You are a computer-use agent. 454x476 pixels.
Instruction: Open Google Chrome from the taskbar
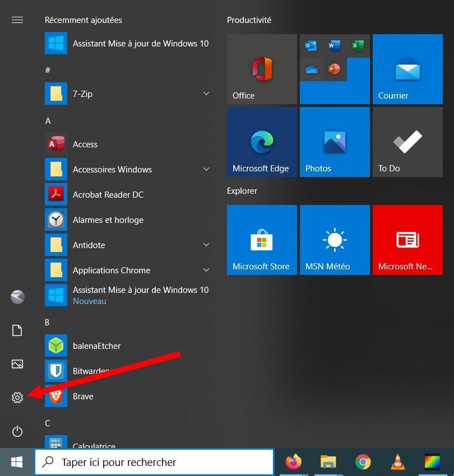click(x=363, y=462)
